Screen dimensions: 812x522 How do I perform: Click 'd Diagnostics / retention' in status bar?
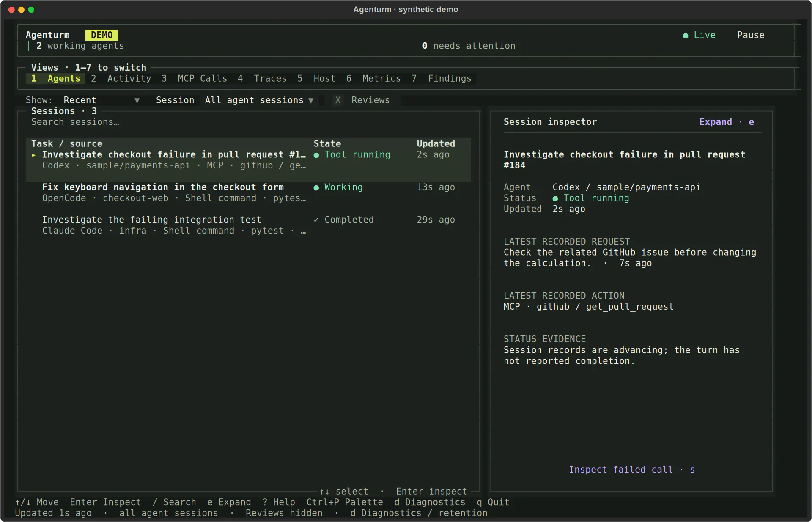[x=419, y=513]
